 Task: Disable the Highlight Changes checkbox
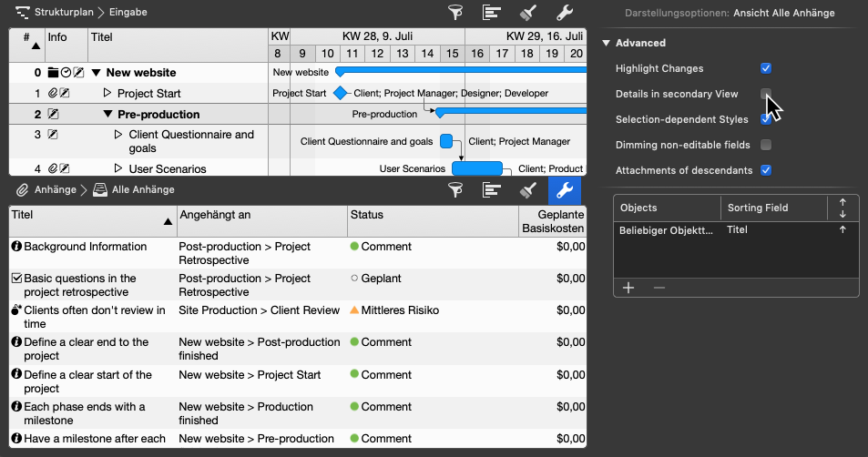tap(766, 68)
